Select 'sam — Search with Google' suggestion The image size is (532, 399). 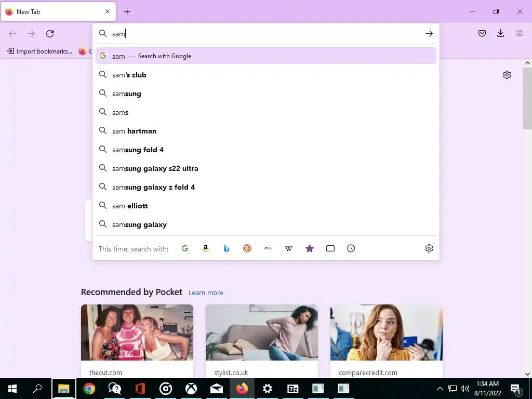[265, 56]
